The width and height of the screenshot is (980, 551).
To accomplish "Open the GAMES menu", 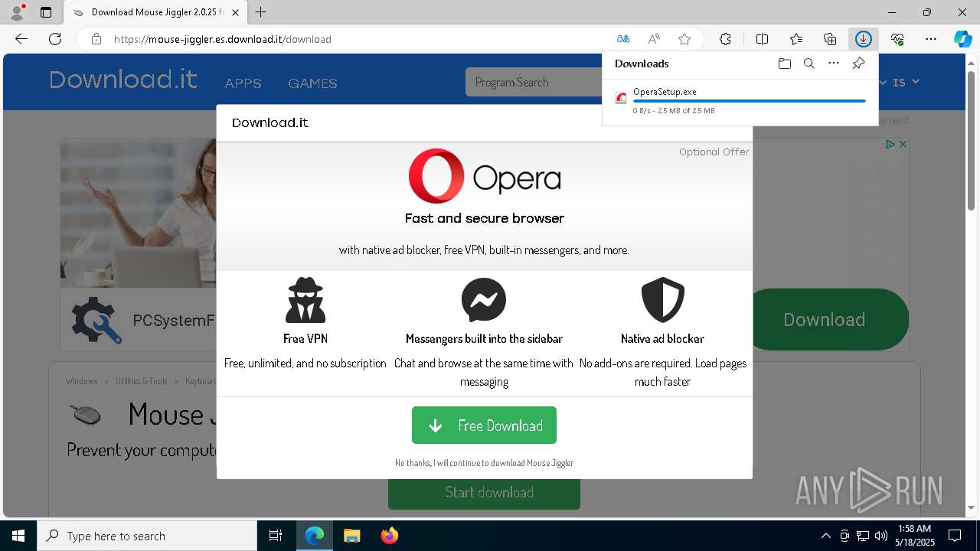I will [312, 83].
